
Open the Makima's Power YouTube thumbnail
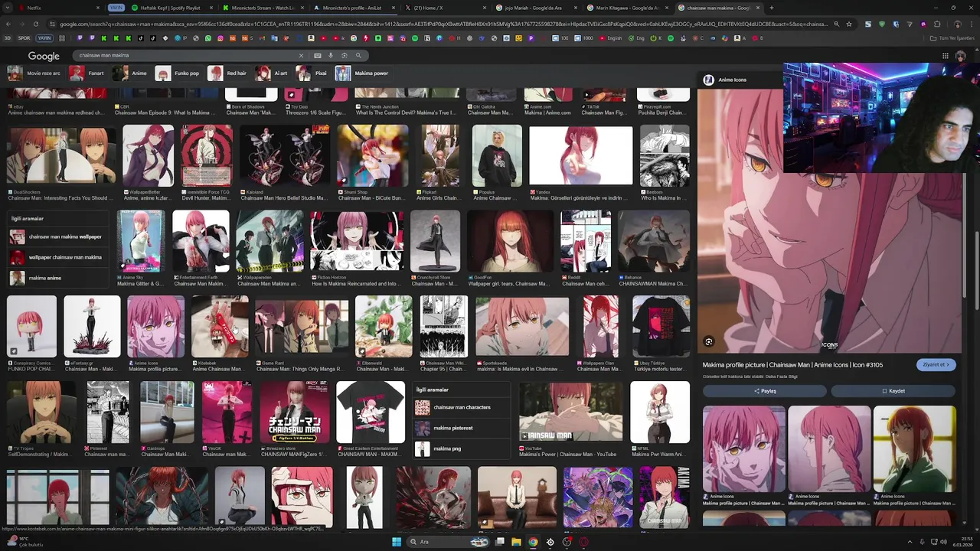pyautogui.click(x=570, y=412)
